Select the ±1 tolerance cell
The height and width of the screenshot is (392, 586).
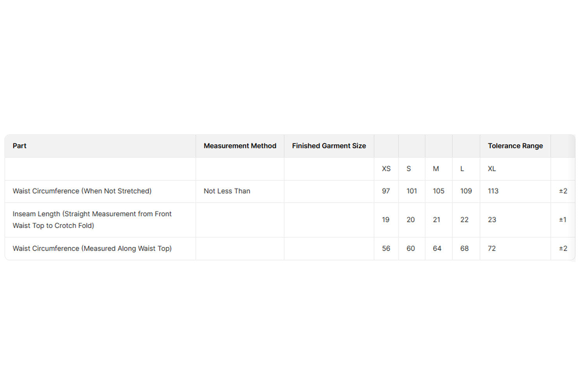point(563,220)
